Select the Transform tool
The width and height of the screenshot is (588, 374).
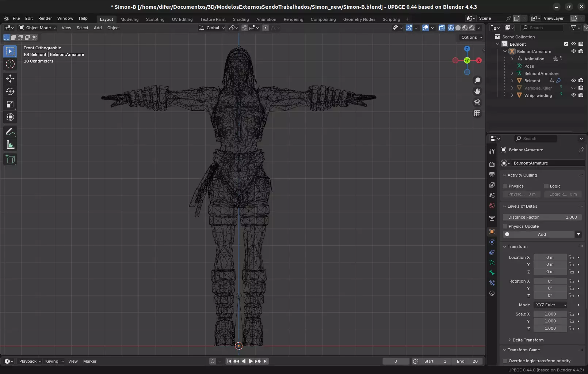(x=10, y=117)
